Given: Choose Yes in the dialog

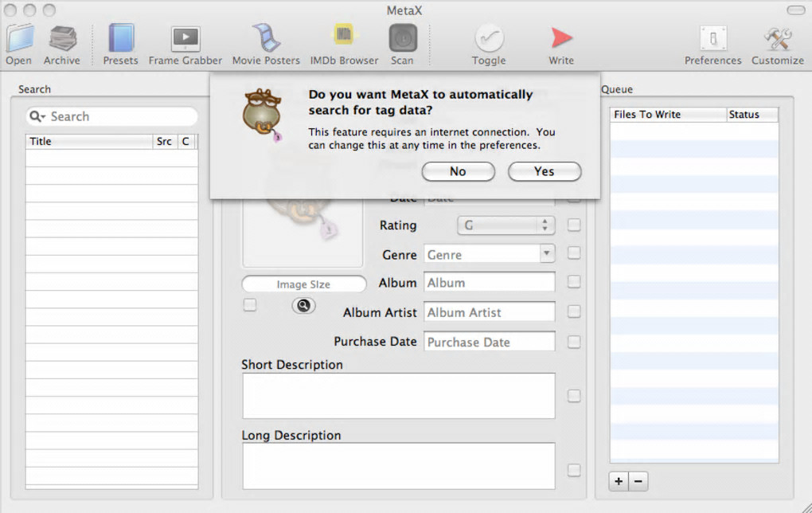Looking at the screenshot, I should pyautogui.click(x=545, y=171).
